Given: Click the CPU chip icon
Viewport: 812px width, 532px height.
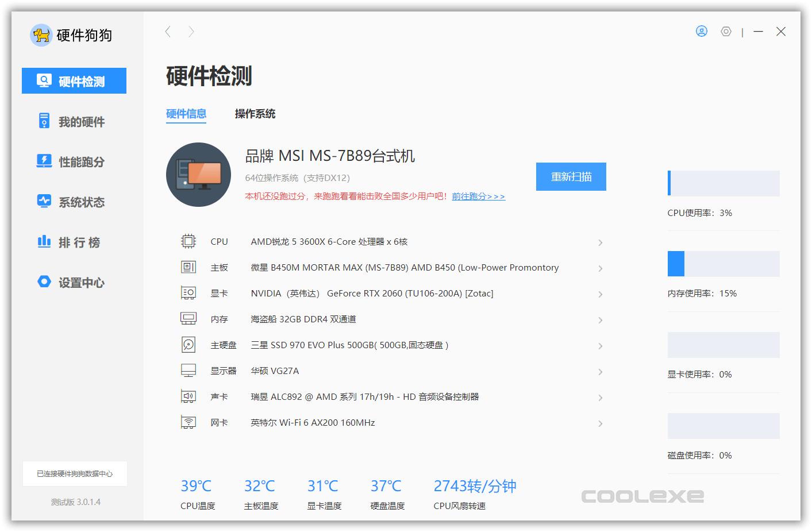Looking at the screenshot, I should click(x=188, y=241).
